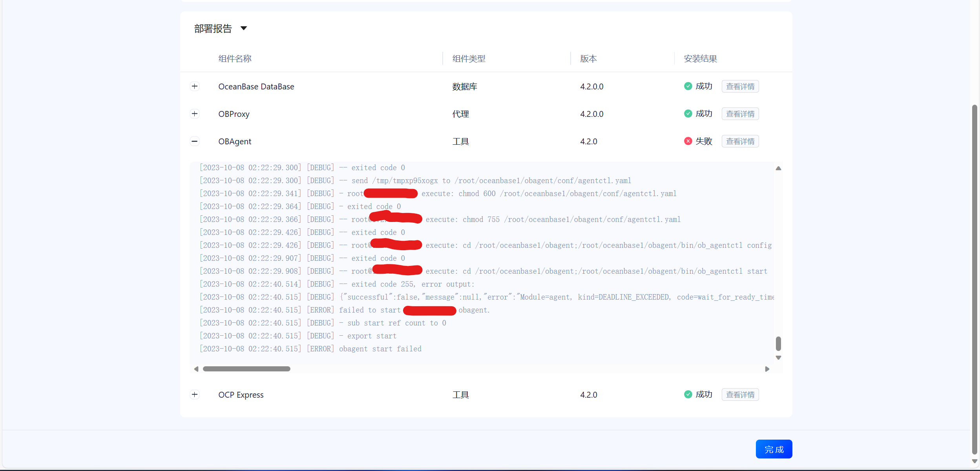
Task: Click log panel scroll-up arrow
Action: [x=778, y=168]
